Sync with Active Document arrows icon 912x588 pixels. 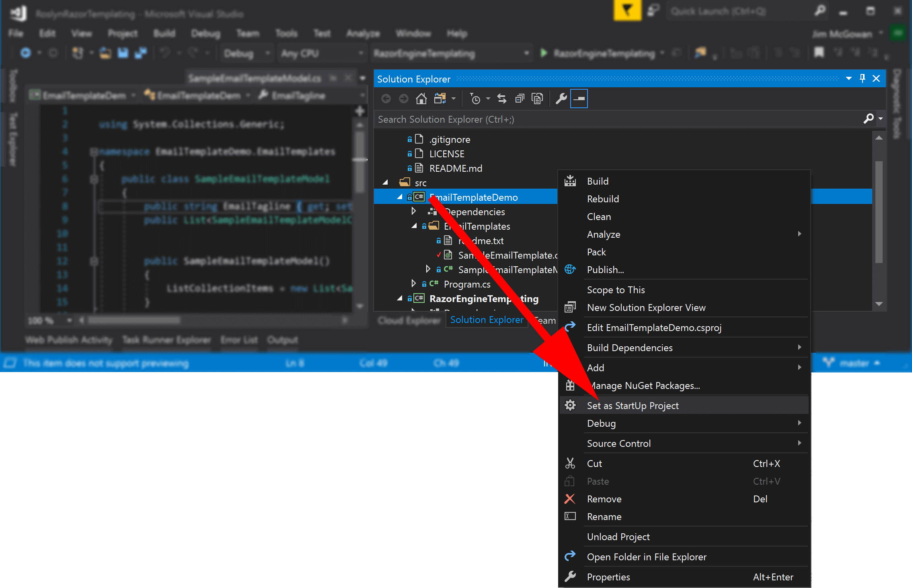click(x=502, y=99)
